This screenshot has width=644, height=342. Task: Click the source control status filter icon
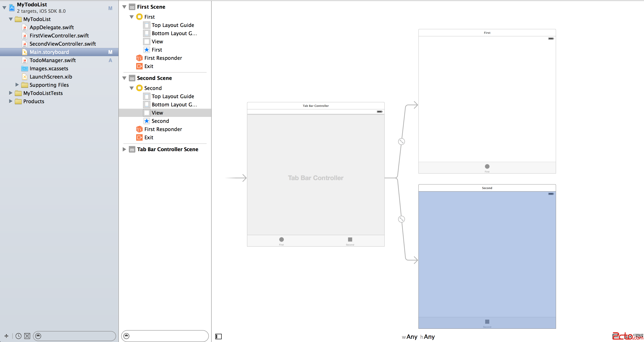tap(27, 336)
